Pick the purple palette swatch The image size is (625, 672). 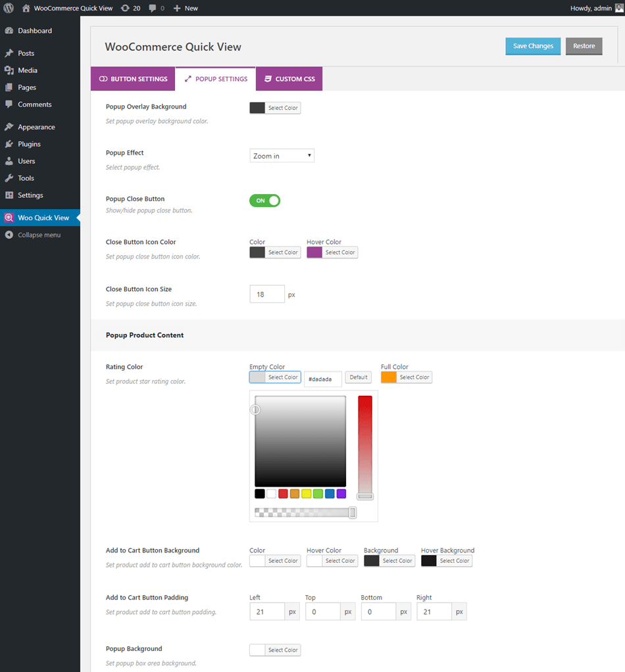click(341, 494)
